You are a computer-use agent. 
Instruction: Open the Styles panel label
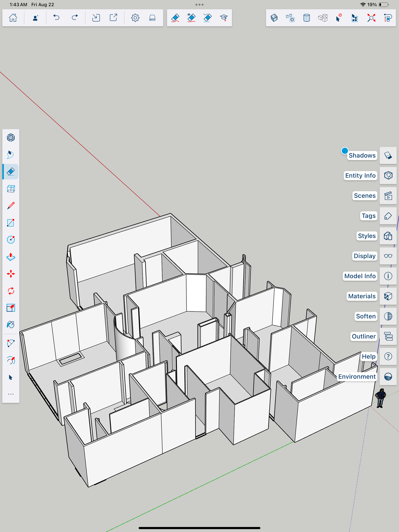point(367,236)
